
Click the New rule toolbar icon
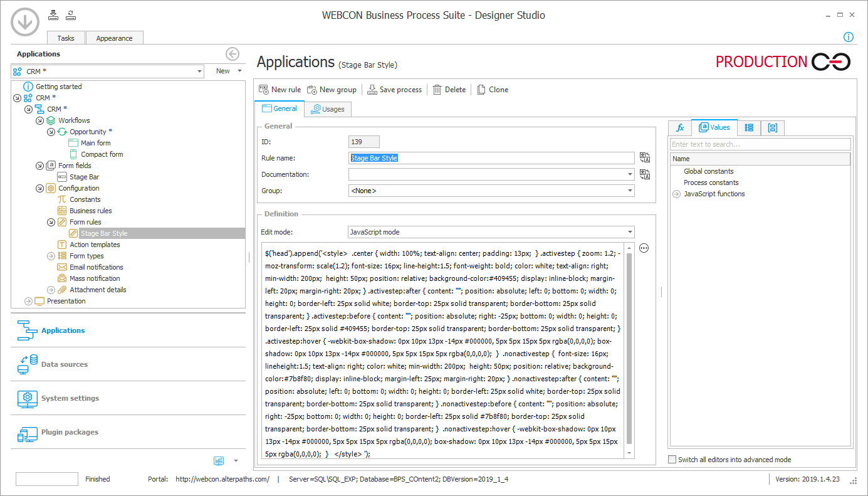point(264,90)
